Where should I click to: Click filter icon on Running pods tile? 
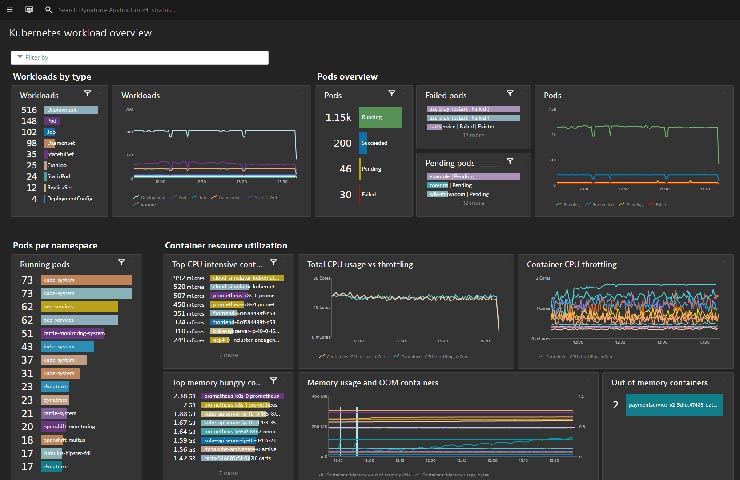pos(121,262)
